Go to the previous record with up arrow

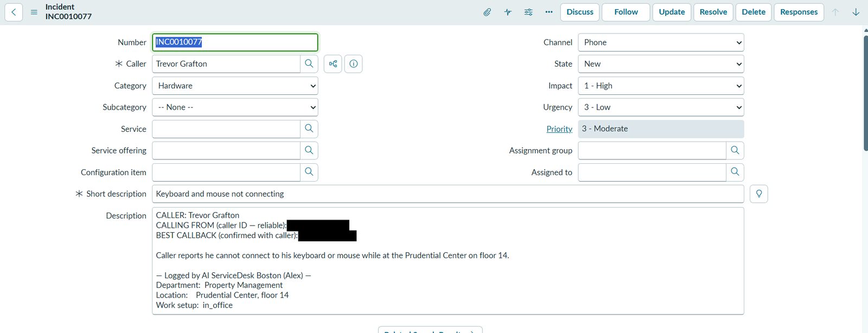pyautogui.click(x=835, y=12)
